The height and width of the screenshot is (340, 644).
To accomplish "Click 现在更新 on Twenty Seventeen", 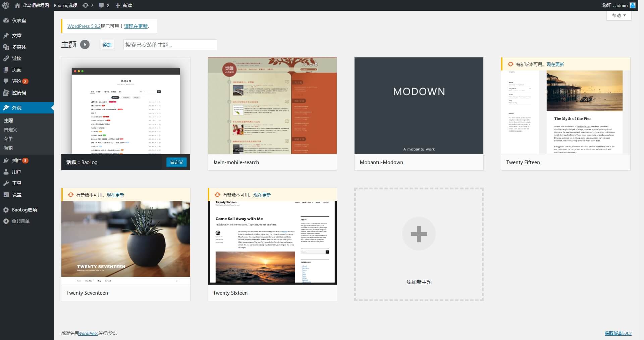I will tap(115, 195).
